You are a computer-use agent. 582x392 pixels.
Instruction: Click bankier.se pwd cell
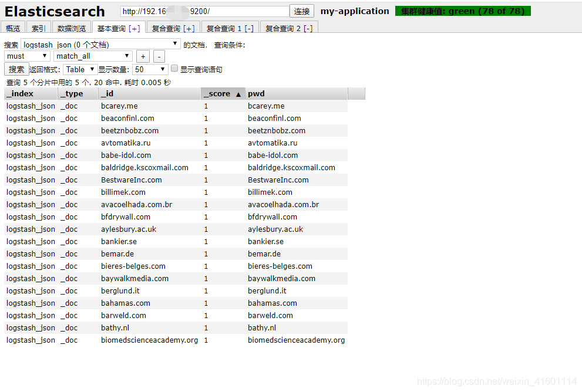tap(296, 241)
